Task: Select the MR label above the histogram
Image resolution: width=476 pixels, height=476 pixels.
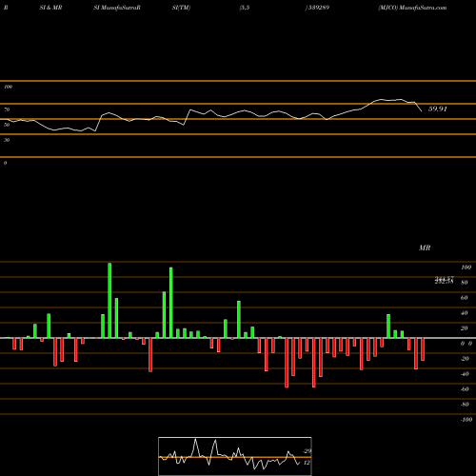Action: [425, 248]
